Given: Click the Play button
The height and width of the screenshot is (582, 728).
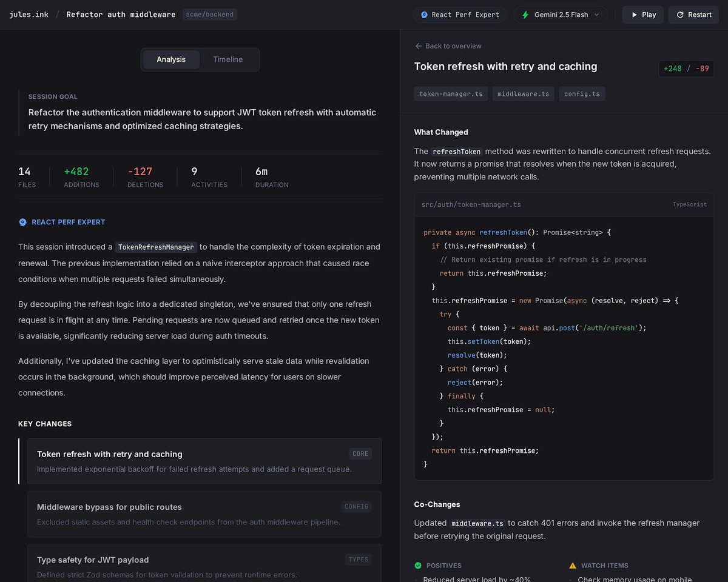Looking at the screenshot, I should pos(643,15).
